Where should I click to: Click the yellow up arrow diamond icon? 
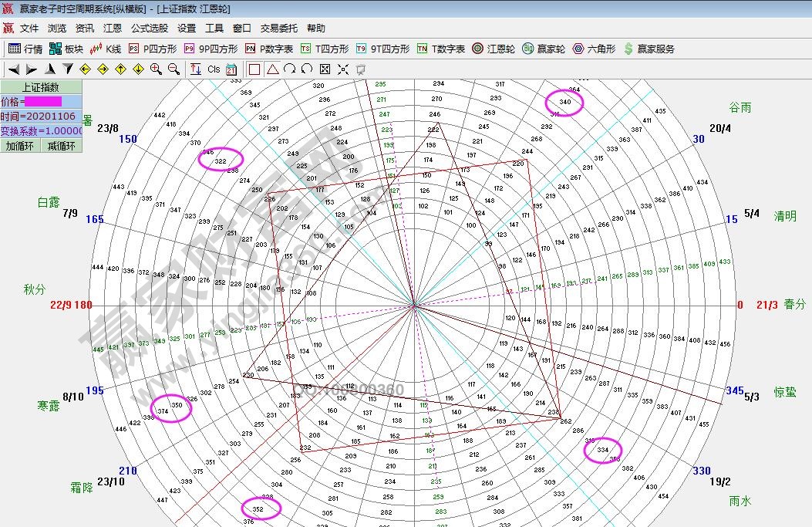(x=120, y=69)
